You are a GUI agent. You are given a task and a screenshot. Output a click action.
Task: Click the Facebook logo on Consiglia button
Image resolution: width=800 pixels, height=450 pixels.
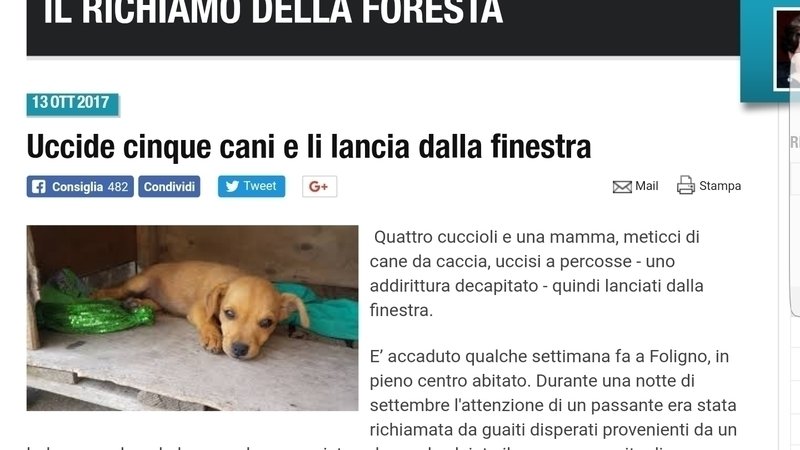coord(39,187)
